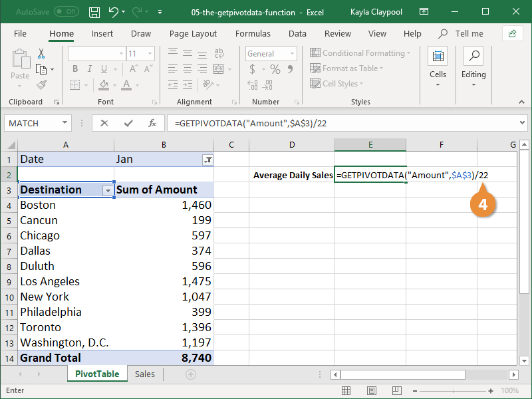Open the font size dropdown
532x399 pixels.
tap(150, 54)
